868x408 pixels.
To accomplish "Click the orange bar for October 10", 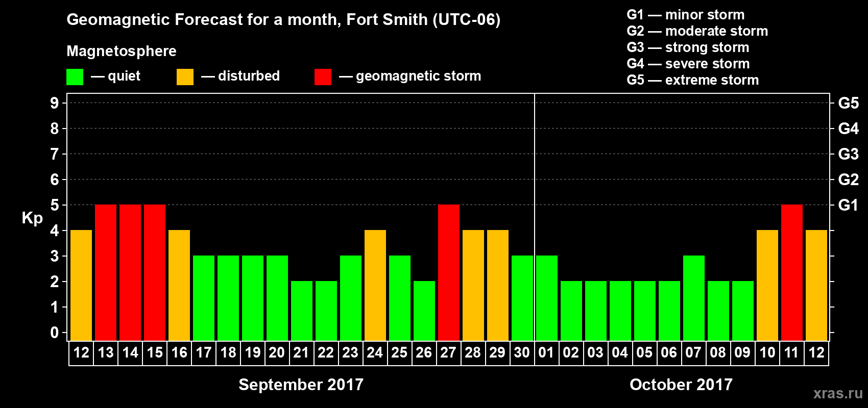I will click(767, 286).
